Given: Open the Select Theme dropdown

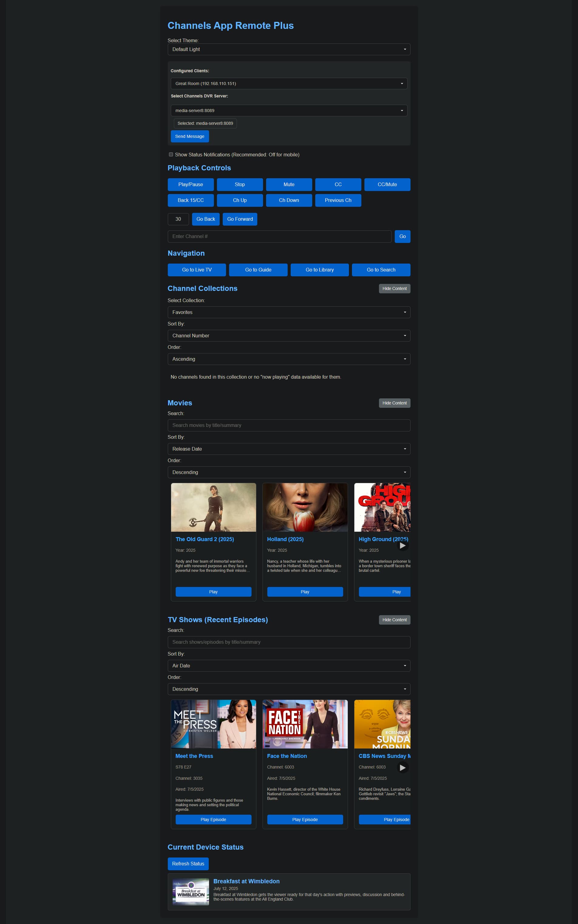Looking at the screenshot, I should 289,49.
